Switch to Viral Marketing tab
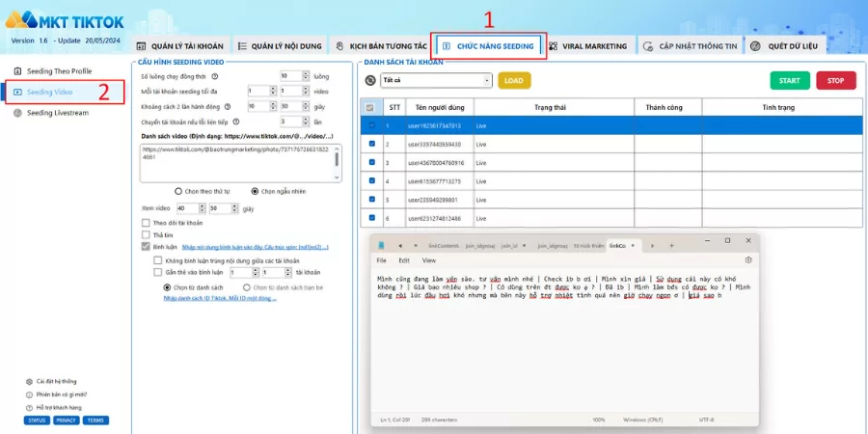This screenshot has width=868, height=434. 588,46
